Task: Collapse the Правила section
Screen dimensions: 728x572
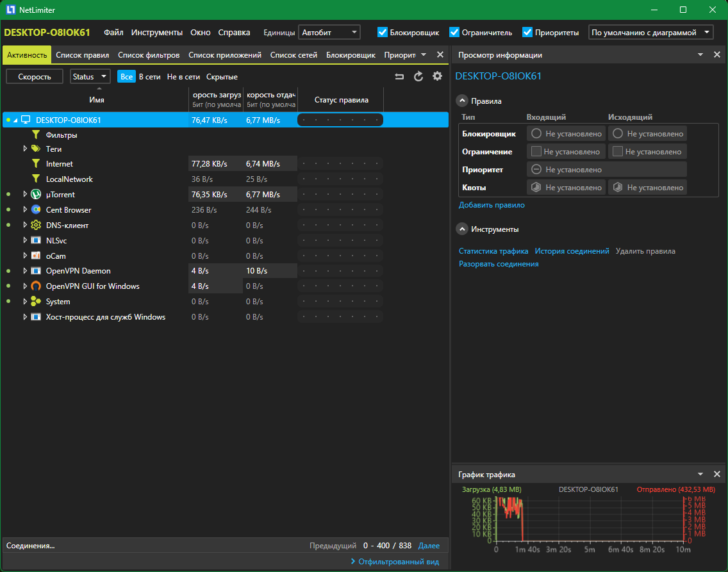Action: point(462,101)
